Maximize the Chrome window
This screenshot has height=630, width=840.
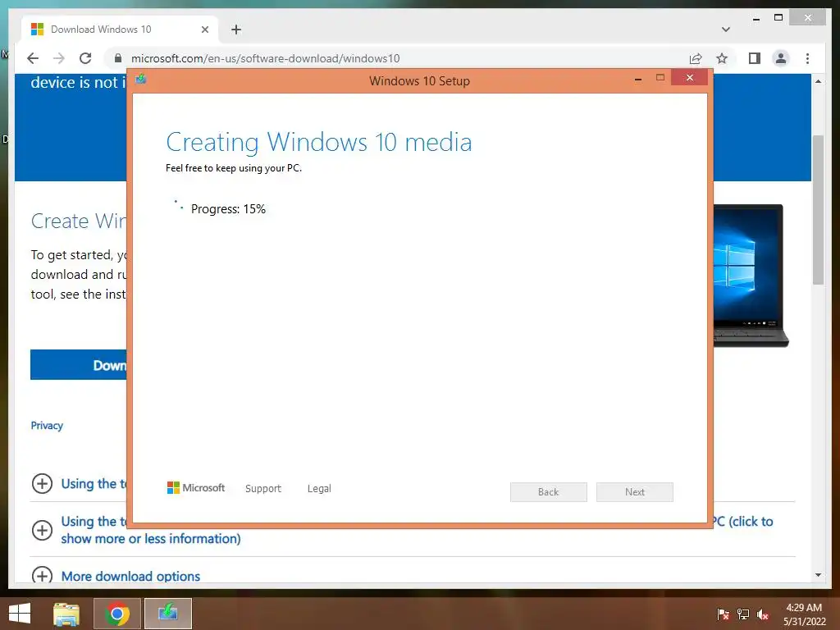click(778, 18)
